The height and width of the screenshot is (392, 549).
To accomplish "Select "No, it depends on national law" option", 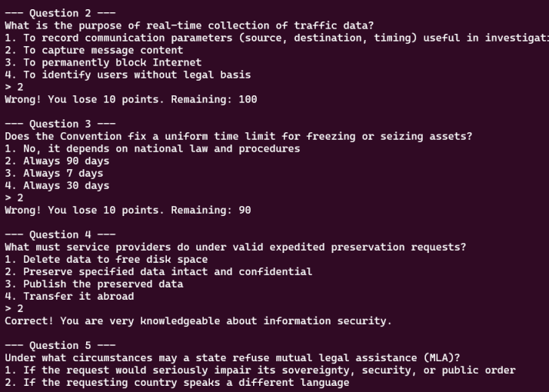I will [x=152, y=148].
